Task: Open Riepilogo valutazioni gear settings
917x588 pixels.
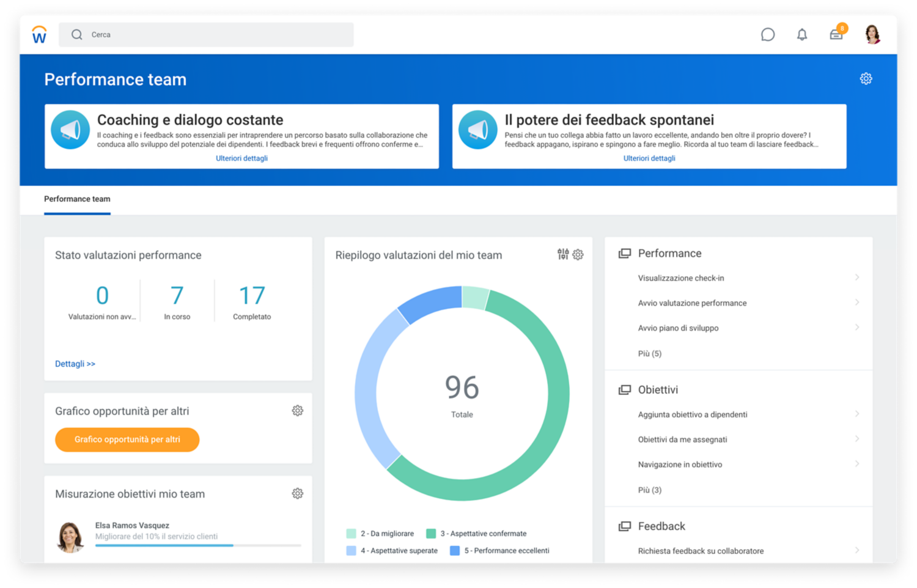Action: pyautogui.click(x=578, y=254)
